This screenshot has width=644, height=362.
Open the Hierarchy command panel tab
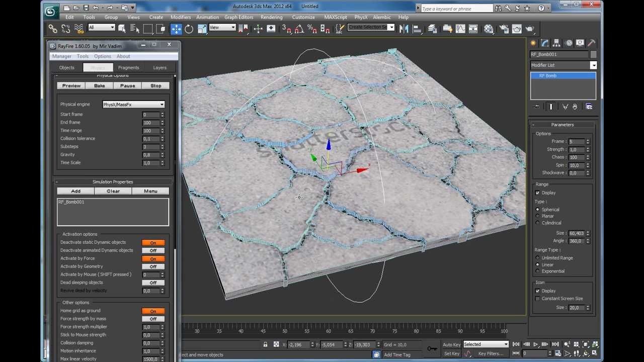557,43
